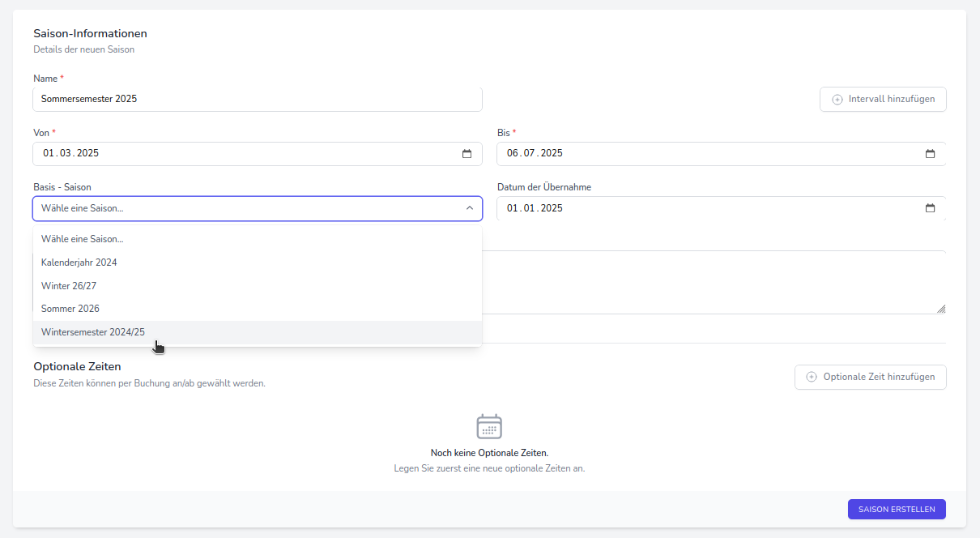Click plus icon on Optionale Zeit hinzufügen

pyautogui.click(x=812, y=377)
